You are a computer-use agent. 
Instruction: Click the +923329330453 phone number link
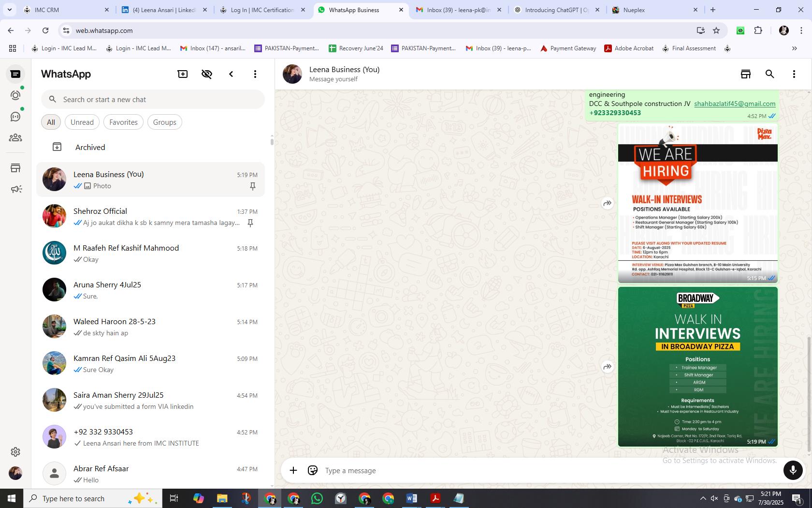[x=615, y=113]
